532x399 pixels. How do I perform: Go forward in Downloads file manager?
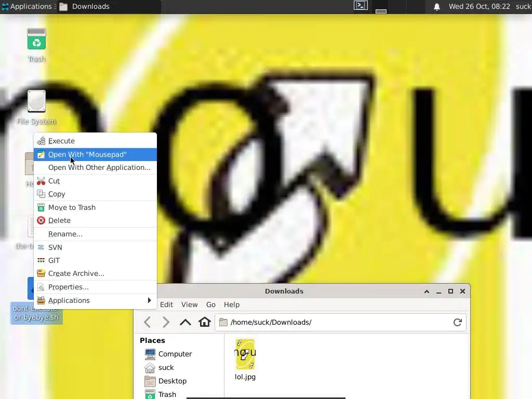pos(166,322)
